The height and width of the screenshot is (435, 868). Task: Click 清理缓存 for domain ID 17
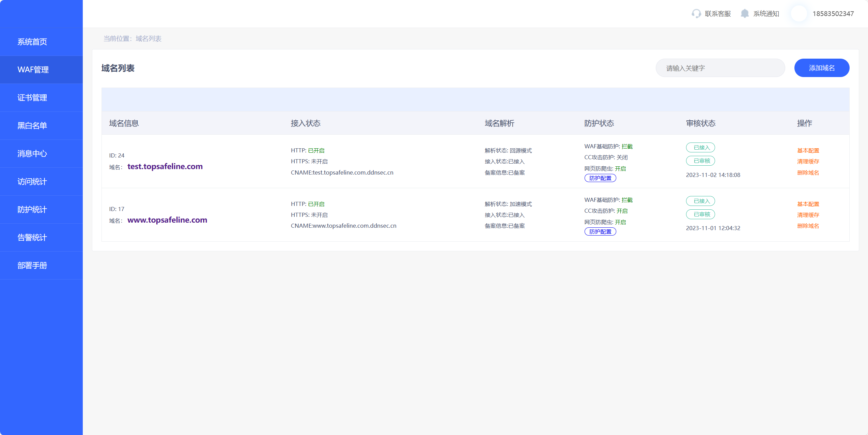808,215
